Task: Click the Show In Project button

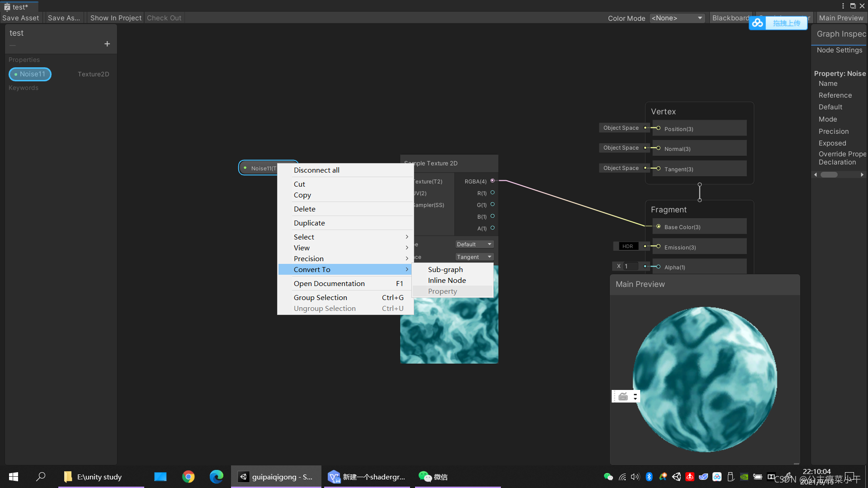Action: click(x=116, y=18)
